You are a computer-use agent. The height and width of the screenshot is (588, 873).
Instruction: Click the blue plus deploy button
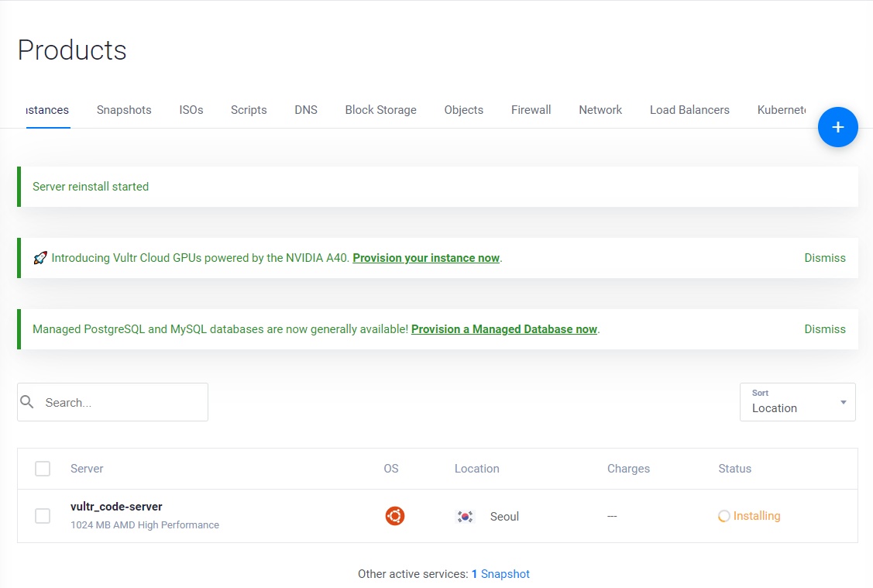coord(837,127)
